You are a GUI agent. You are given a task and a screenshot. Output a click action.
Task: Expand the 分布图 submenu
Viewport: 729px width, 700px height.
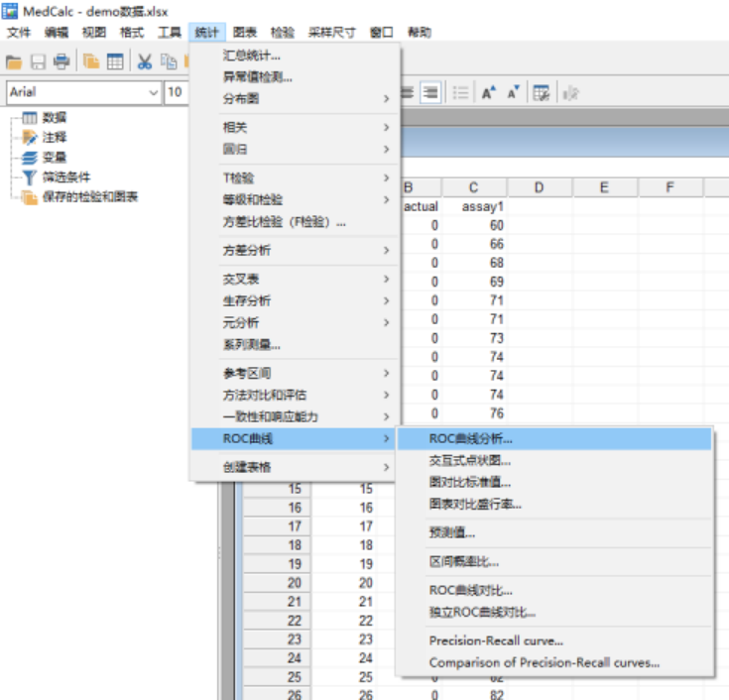[x=298, y=99]
